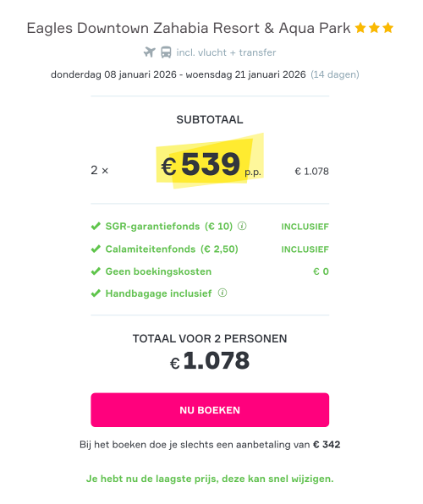
Task: Click the Handbagage inclusief checkmark
Action: (96, 293)
